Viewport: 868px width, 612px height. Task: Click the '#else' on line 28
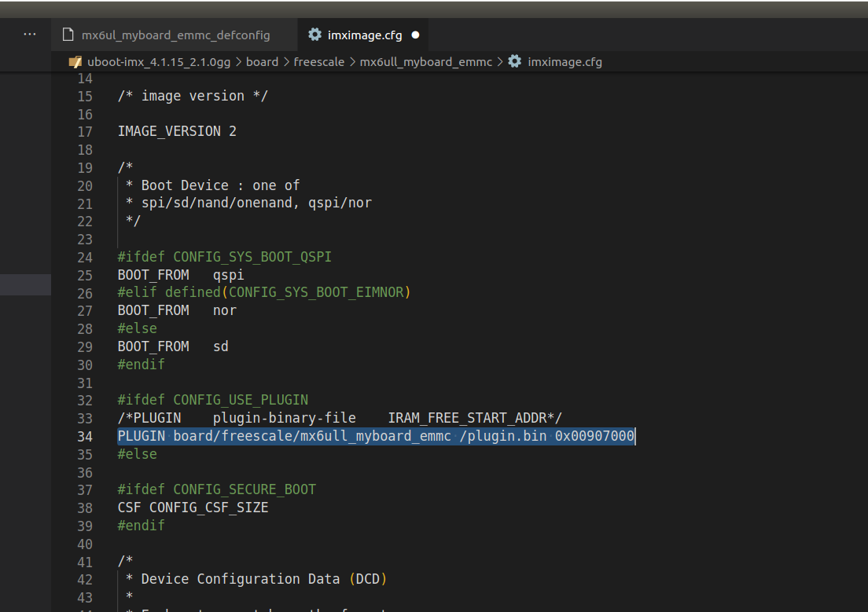pyautogui.click(x=137, y=328)
